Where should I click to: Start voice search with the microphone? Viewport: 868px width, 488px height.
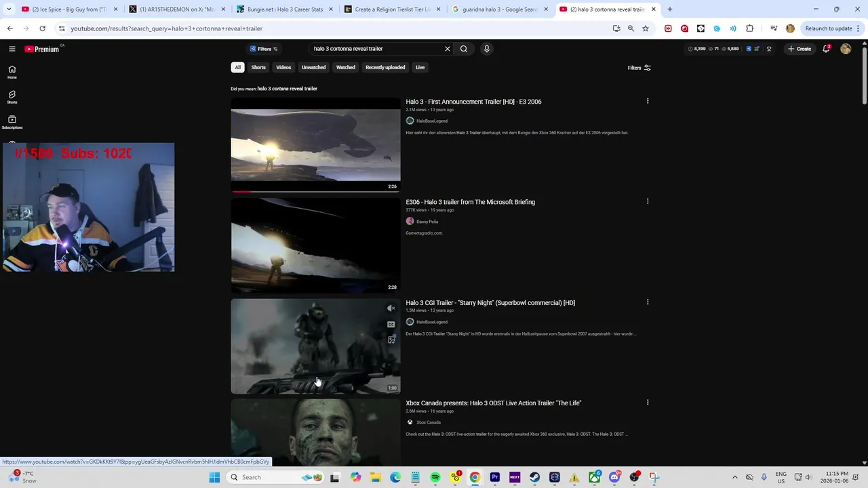click(x=486, y=49)
